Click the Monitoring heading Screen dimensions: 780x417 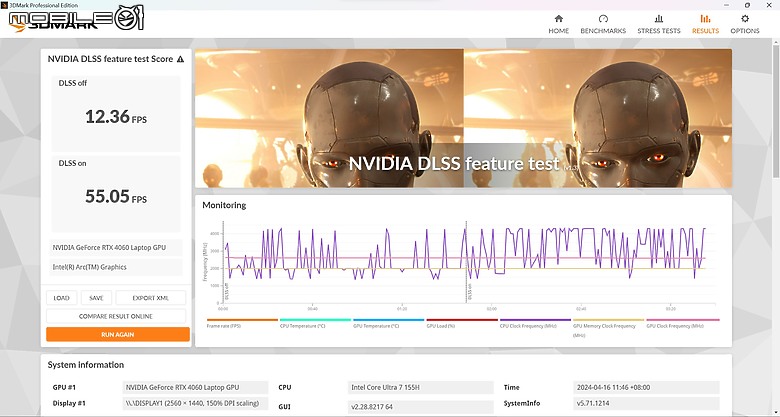tap(224, 205)
